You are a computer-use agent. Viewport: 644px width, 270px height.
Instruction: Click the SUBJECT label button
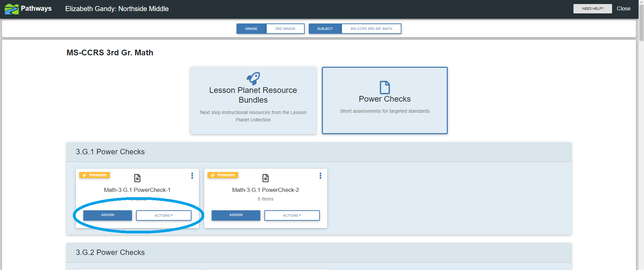(325, 29)
